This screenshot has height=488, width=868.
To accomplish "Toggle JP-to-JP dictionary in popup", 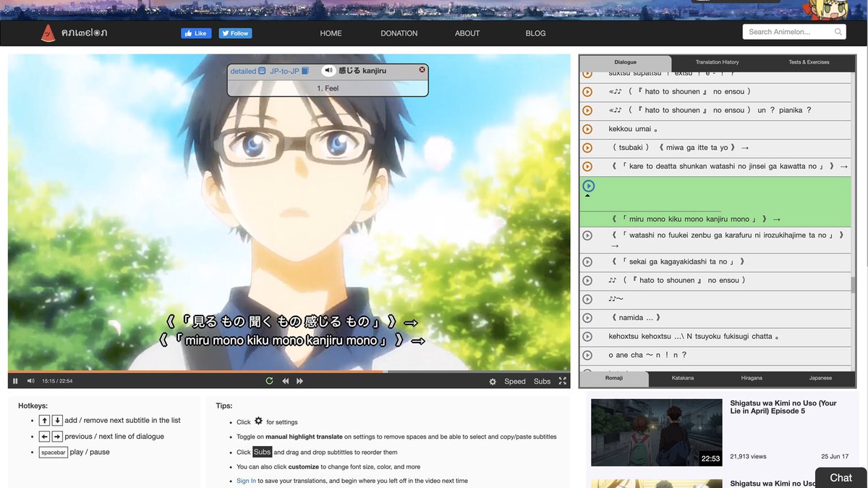I will pos(289,71).
